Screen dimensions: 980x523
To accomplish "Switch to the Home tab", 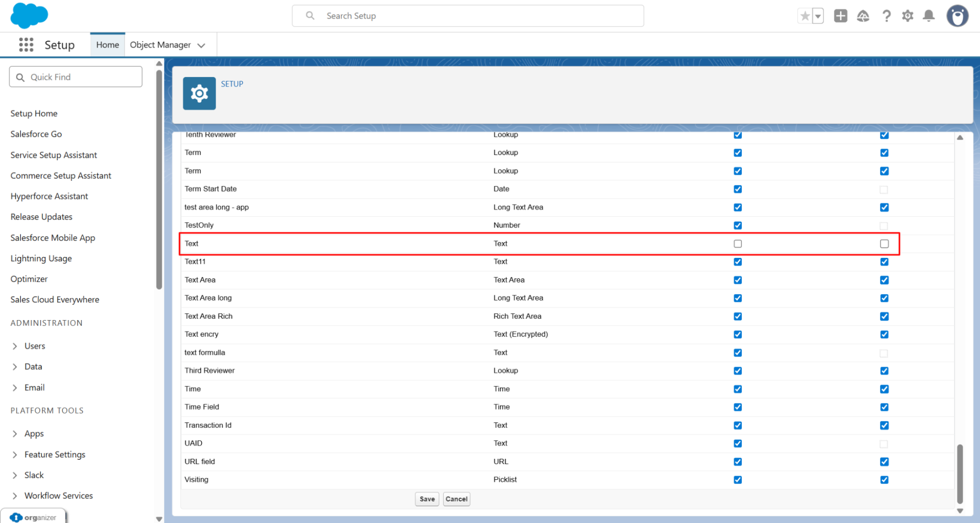I will tap(107, 45).
